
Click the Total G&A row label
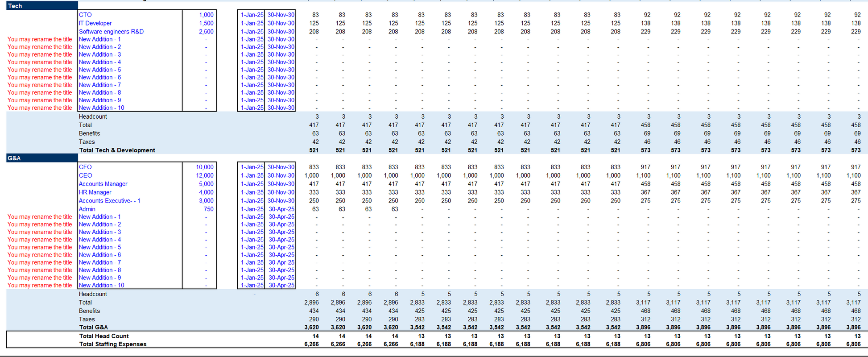pyautogui.click(x=93, y=328)
